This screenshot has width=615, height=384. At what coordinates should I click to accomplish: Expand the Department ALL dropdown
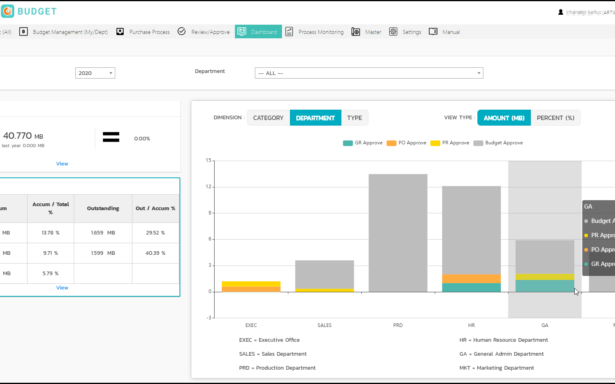point(369,73)
